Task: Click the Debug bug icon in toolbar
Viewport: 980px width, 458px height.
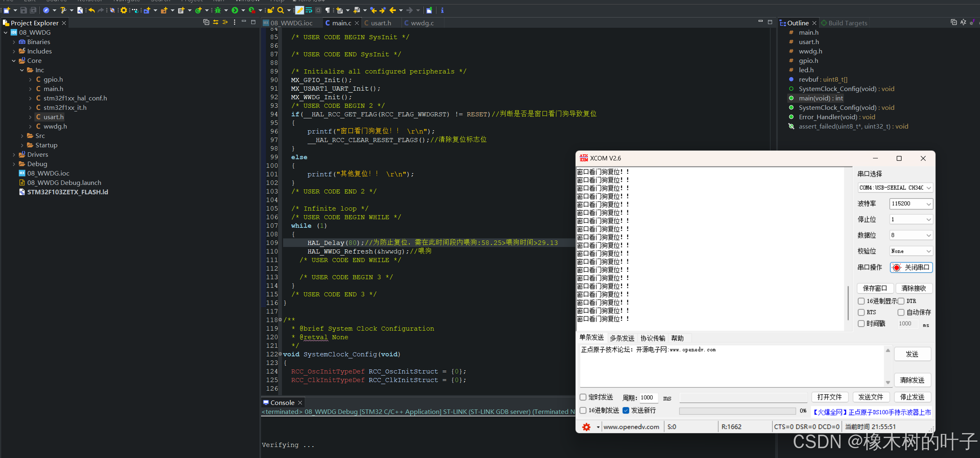Action: (x=218, y=10)
